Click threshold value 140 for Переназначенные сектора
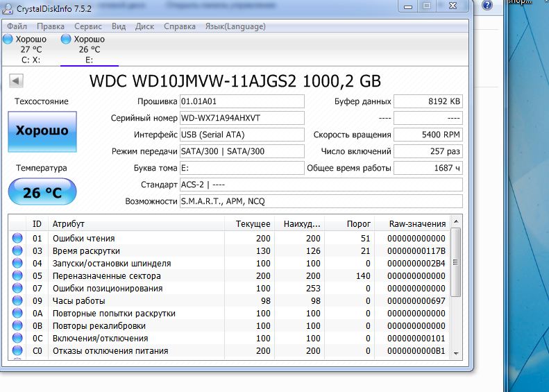Viewport: 549px width, 392px height. coord(363,276)
